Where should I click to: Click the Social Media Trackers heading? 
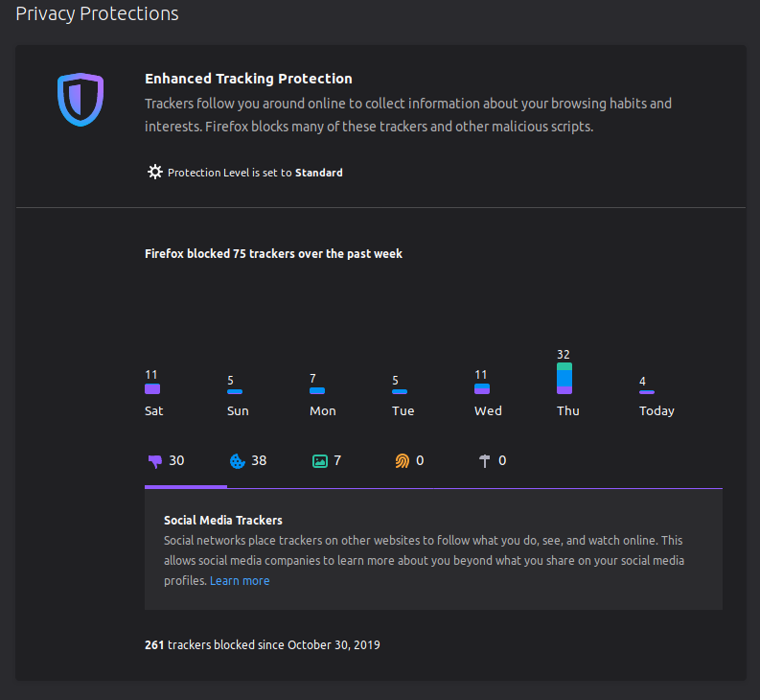pyautogui.click(x=223, y=520)
